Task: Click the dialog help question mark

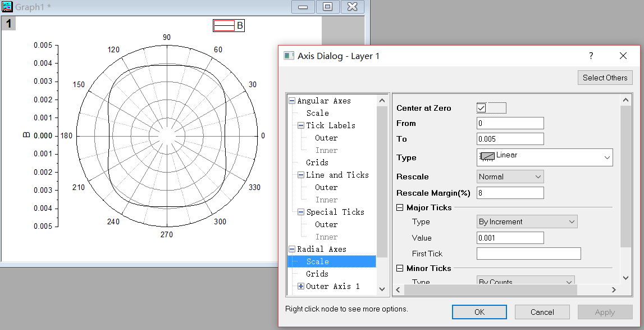Action: coord(591,56)
